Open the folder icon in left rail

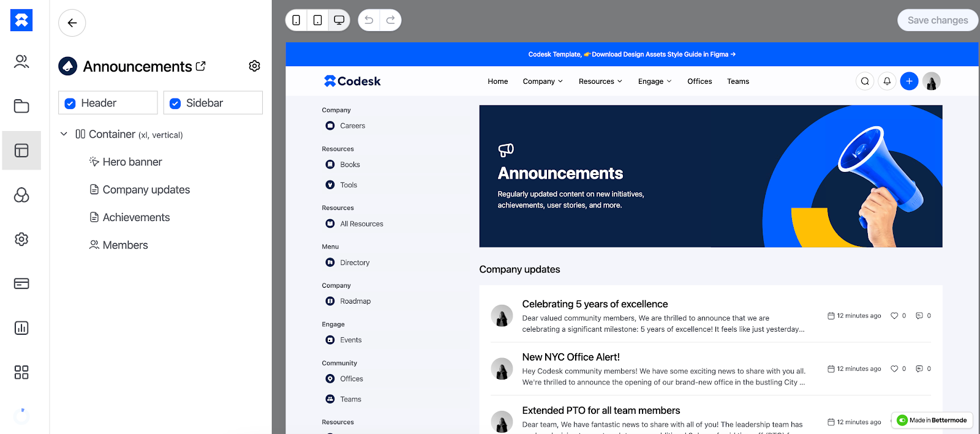tap(21, 106)
